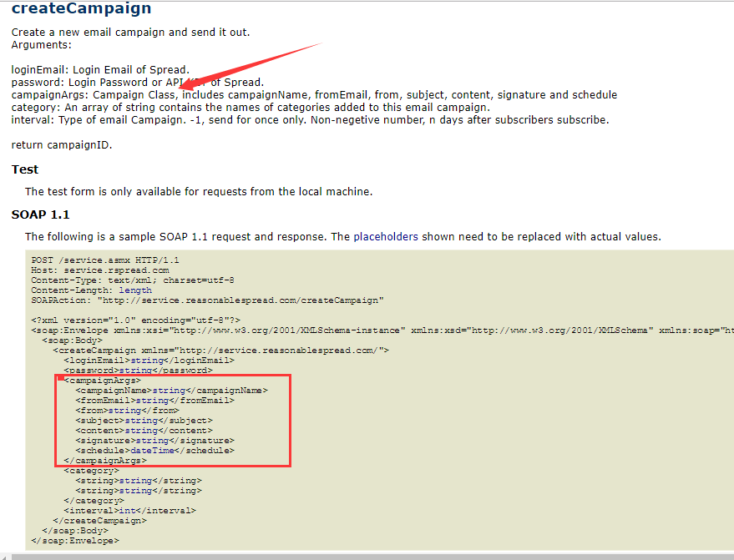Image resolution: width=734 pixels, height=560 pixels.
Task: Click the Test section heading
Action: 25,169
